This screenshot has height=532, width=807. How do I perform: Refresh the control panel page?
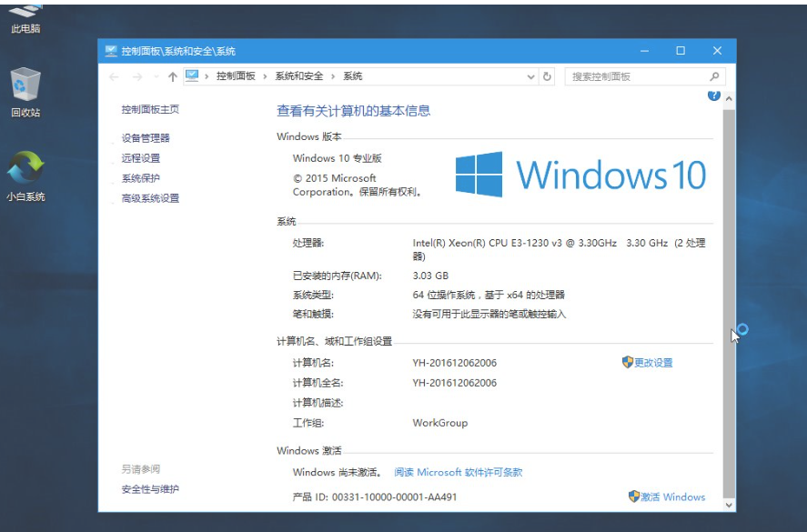tap(547, 76)
